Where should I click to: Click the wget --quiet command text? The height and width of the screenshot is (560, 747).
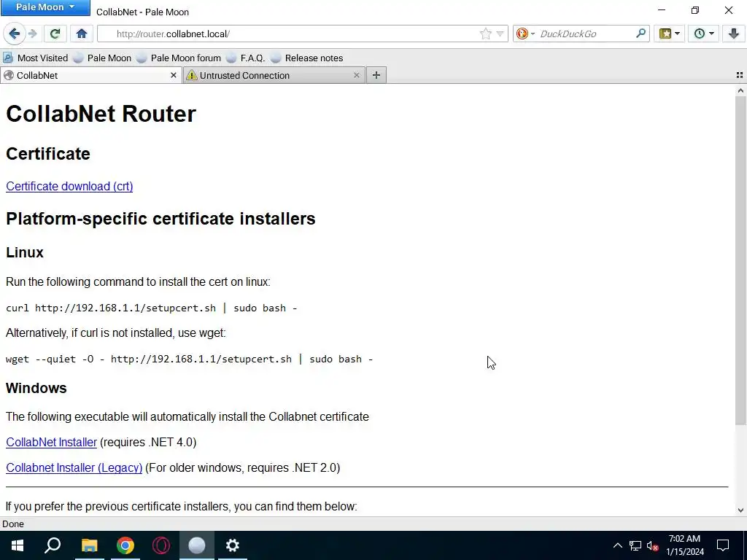(x=189, y=359)
